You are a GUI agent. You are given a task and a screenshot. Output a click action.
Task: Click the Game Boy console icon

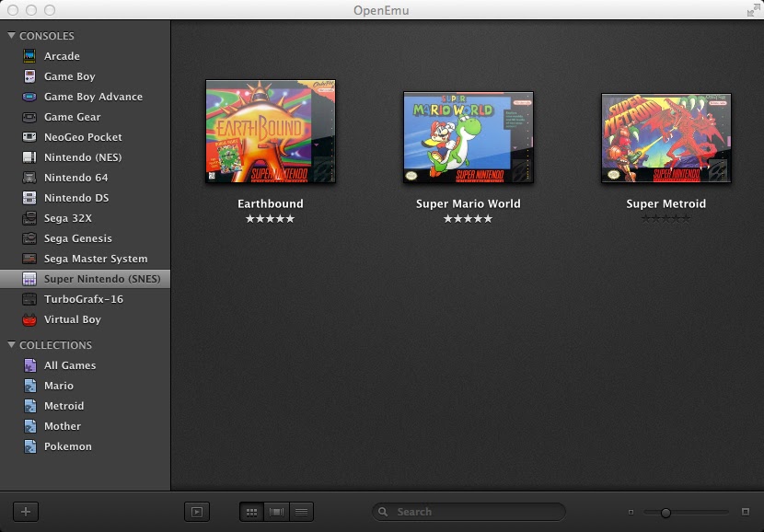point(29,76)
